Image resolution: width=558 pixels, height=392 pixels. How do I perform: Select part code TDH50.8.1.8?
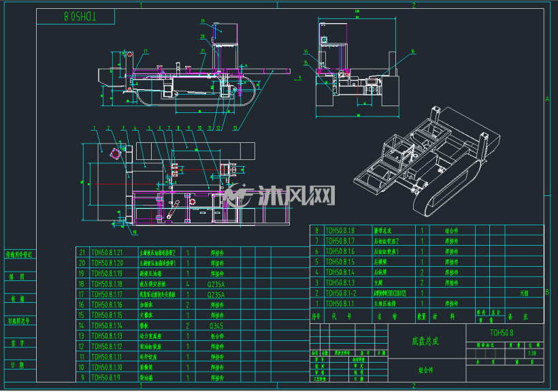click(x=340, y=231)
